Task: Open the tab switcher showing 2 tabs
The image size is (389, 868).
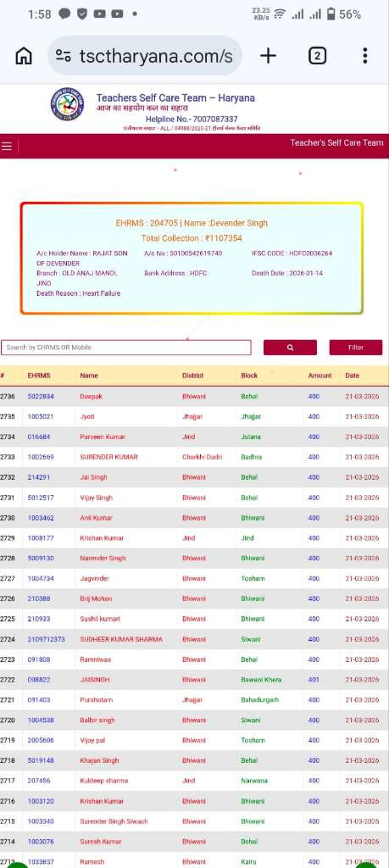Action: (317, 55)
